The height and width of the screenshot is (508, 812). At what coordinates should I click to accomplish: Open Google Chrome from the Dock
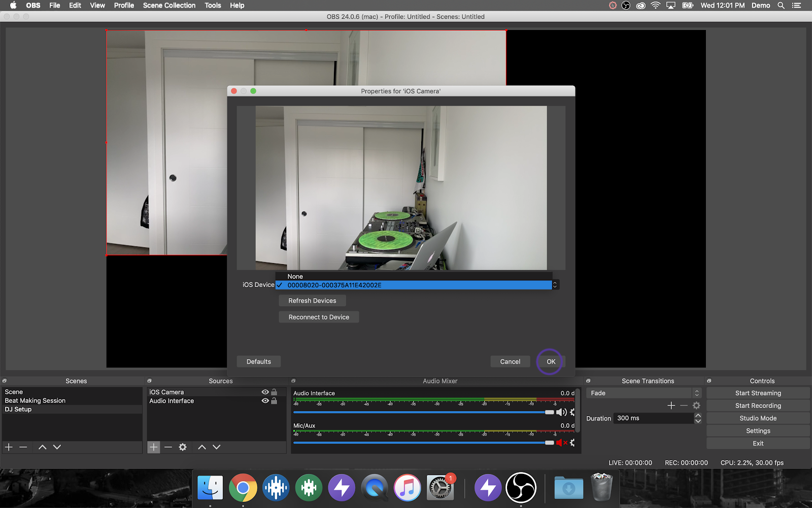click(243, 488)
